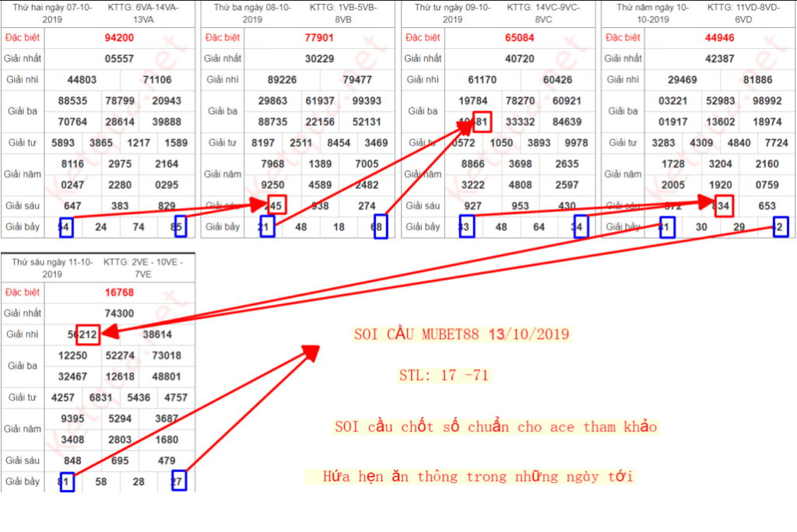
Task: Click the blue-boxed 54 in Monday's table
Action: [x=66, y=226]
